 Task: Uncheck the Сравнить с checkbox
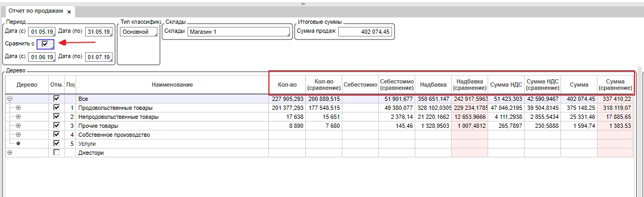pyautogui.click(x=45, y=44)
